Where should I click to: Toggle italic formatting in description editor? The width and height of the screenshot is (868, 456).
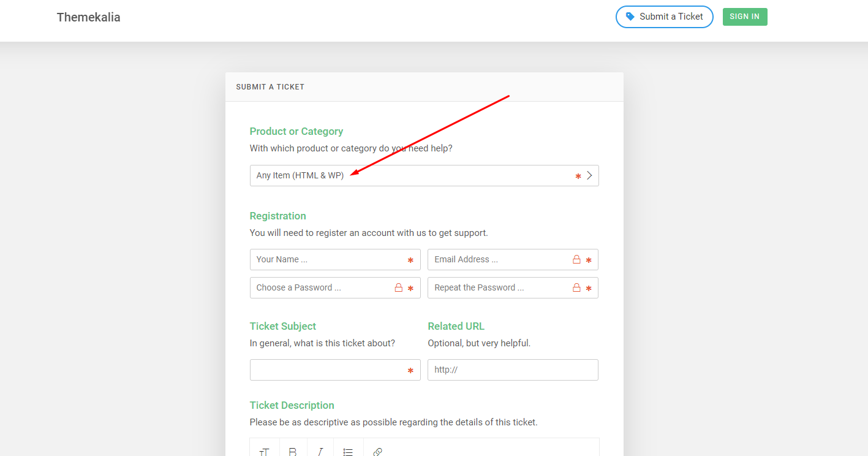tap(320, 452)
